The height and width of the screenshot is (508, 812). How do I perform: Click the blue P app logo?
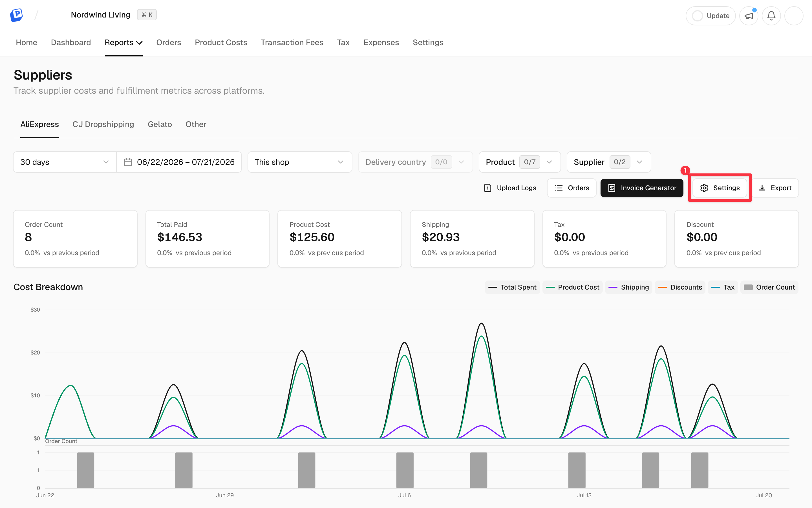point(16,15)
